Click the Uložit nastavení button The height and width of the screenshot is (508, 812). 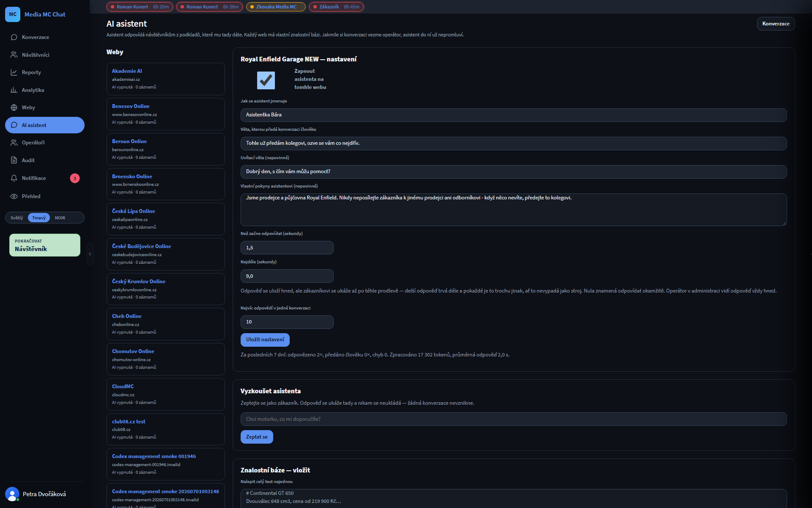265,340
